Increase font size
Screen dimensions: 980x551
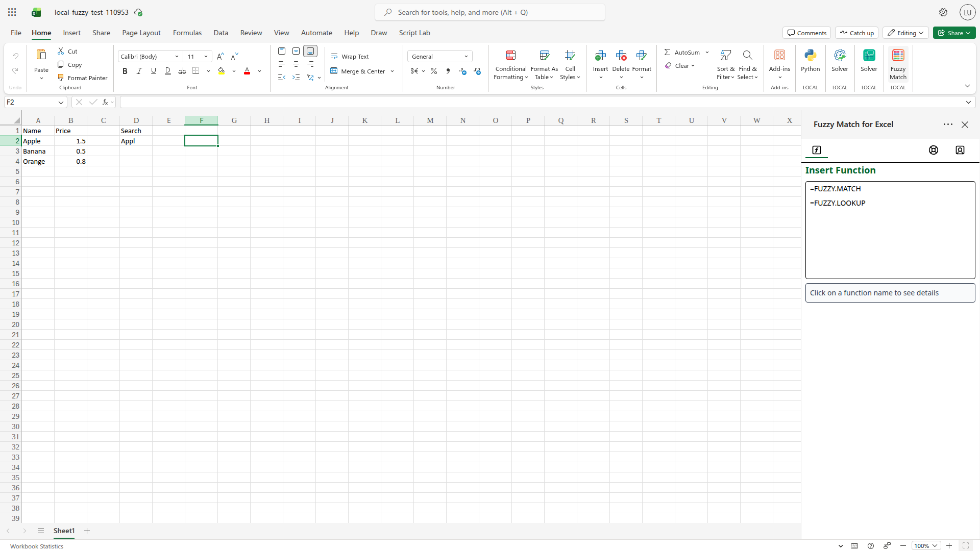(220, 56)
